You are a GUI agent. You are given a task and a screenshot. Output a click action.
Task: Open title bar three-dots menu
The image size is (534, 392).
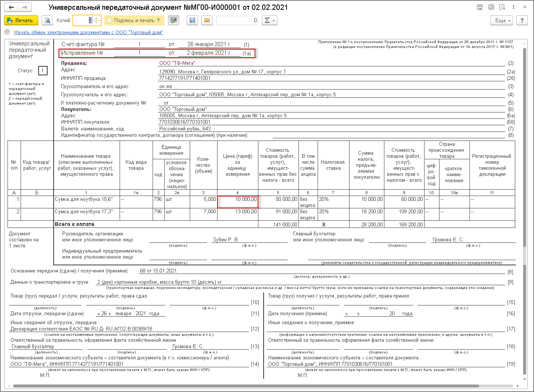513,7
